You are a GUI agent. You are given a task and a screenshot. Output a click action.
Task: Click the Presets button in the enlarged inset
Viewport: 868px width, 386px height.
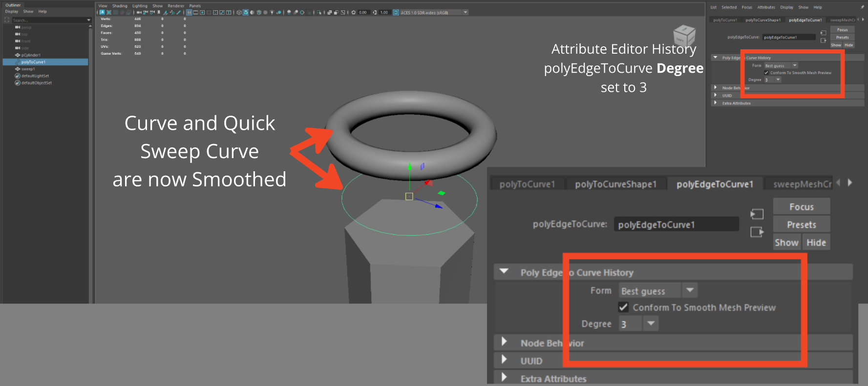(x=801, y=224)
